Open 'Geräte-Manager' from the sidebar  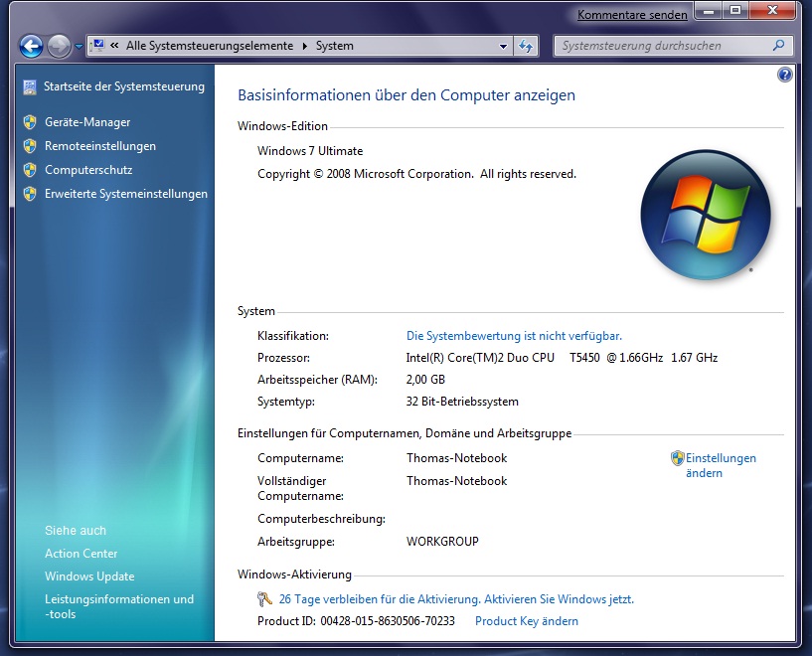click(x=87, y=122)
